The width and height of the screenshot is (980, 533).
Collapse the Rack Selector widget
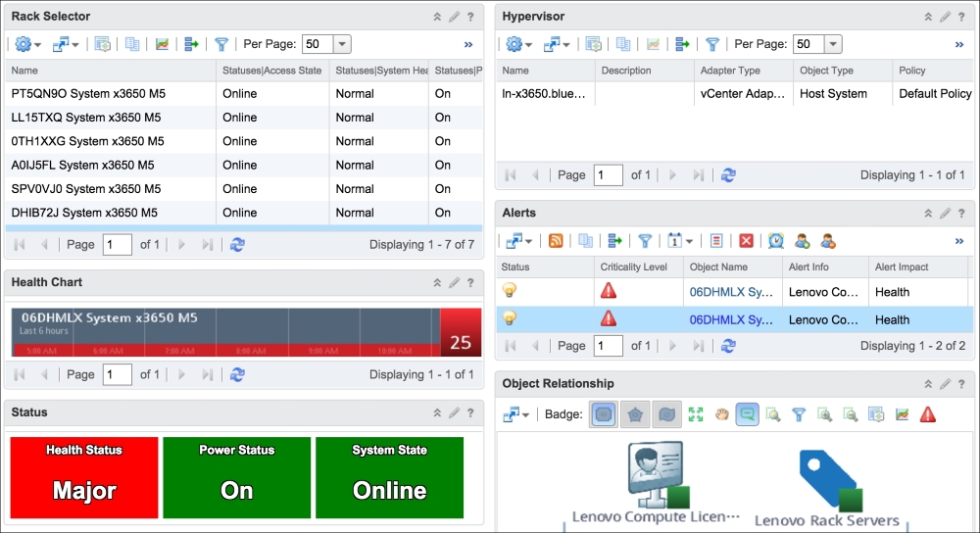coord(437,17)
